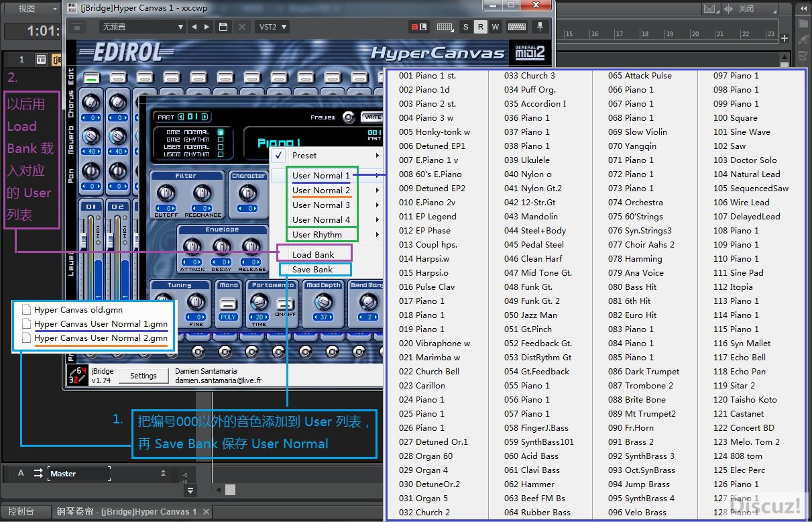The image size is (812, 522).
Task: Click the track view icon beside number 1
Action: [41, 59]
